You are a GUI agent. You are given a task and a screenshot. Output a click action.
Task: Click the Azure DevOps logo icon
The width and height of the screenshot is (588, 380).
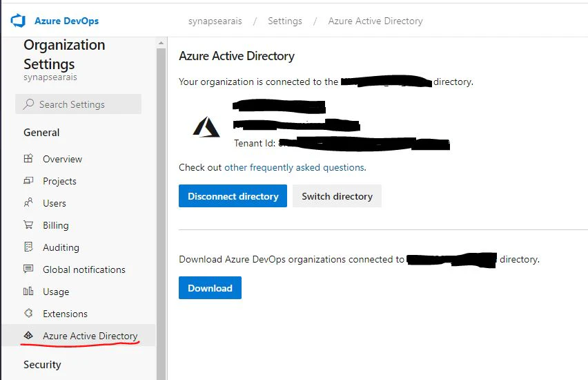click(x=18, y=21)
